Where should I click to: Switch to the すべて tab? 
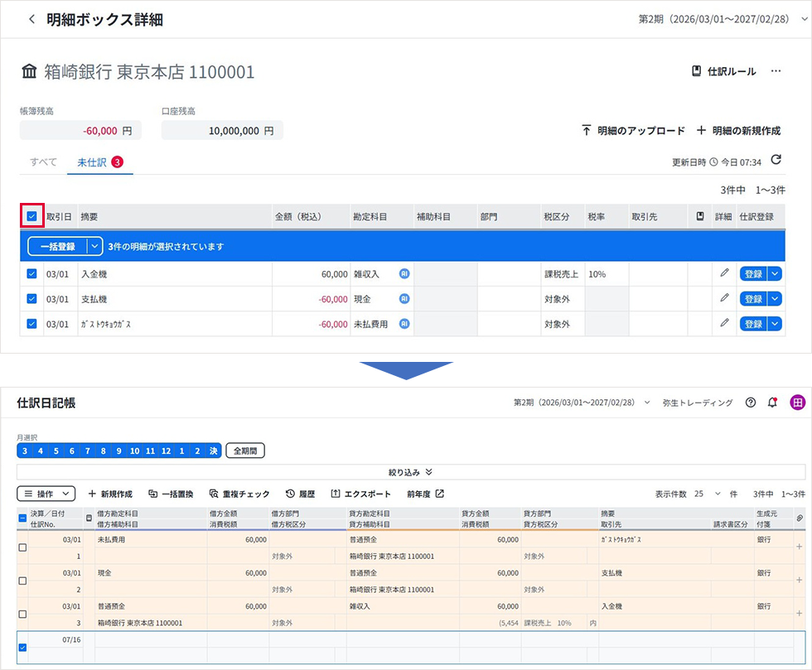coord(43,162)
